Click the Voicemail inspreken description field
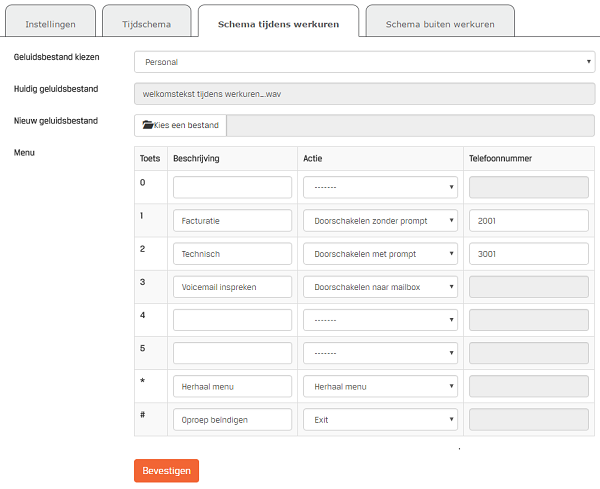 (x=232, y=287)
